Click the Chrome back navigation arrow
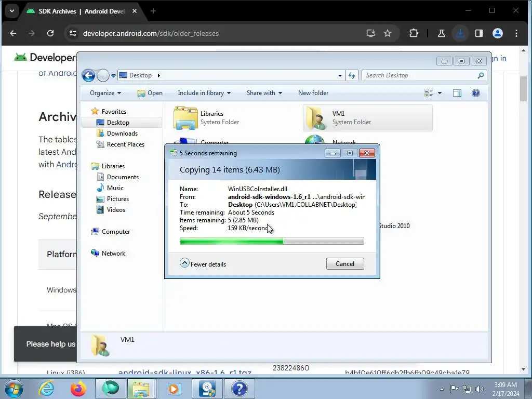 (13, 33)
